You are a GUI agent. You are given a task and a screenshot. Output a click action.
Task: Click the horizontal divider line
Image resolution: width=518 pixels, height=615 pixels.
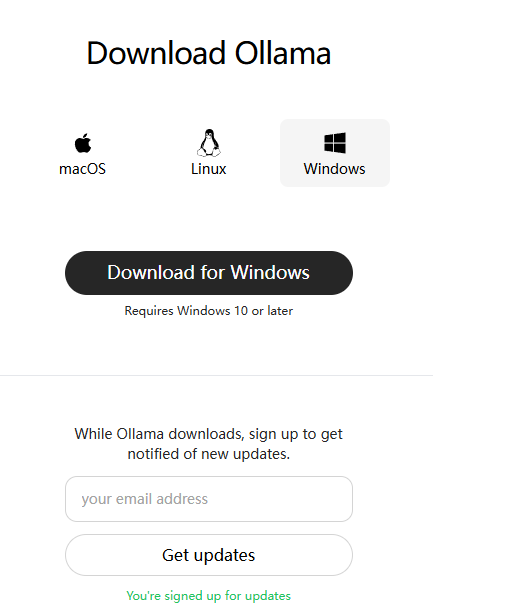(x=216, y=375)
